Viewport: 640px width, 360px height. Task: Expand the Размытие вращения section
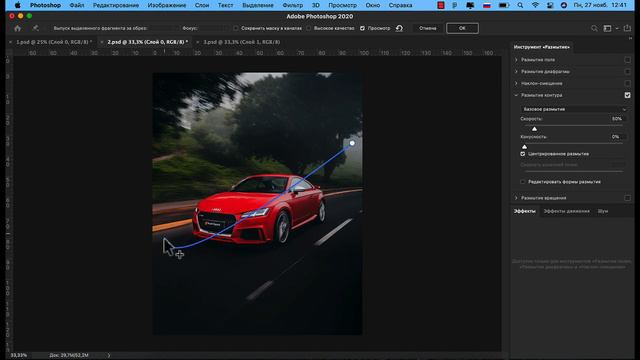pyautogui.click(x=516, y=198)
